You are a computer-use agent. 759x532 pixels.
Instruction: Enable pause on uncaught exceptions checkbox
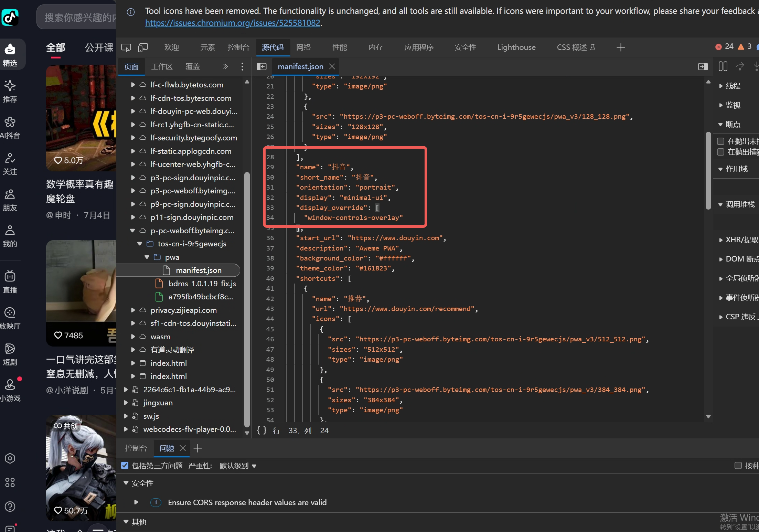720,141
